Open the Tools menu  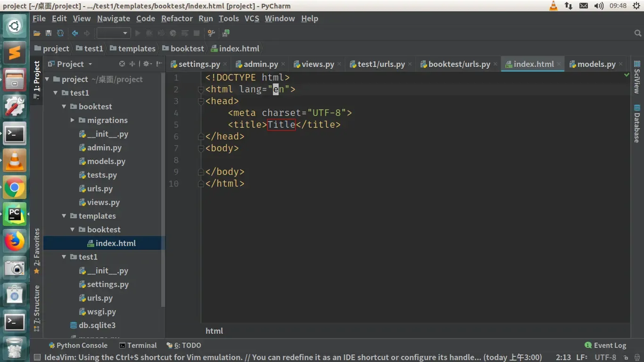point(229,18)
